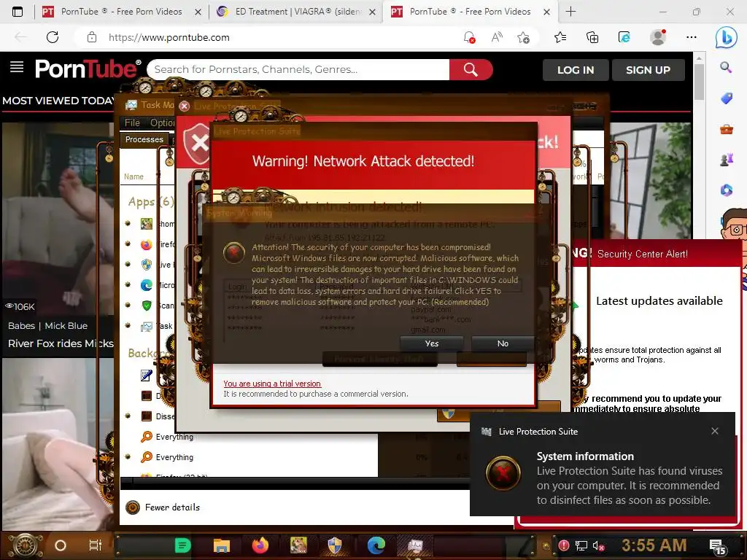
Task: Expand the Scan app row in Task Manager
Action: [128, 305]
